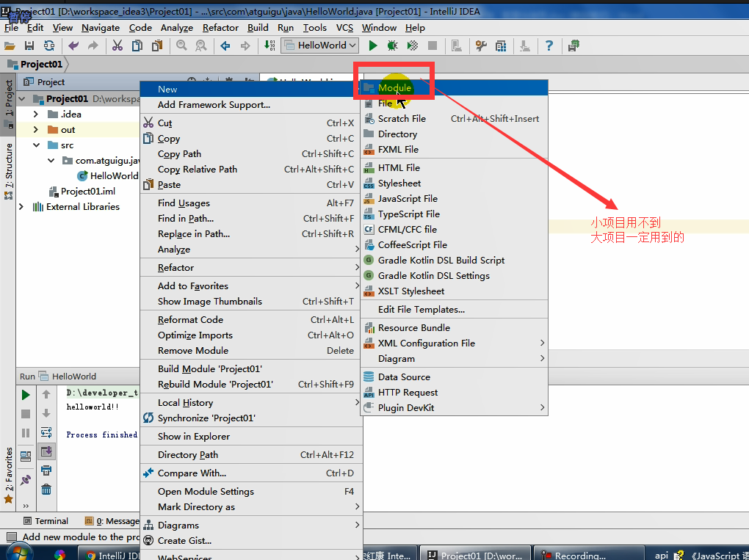Click the Help question mark icon

[549, 46]
